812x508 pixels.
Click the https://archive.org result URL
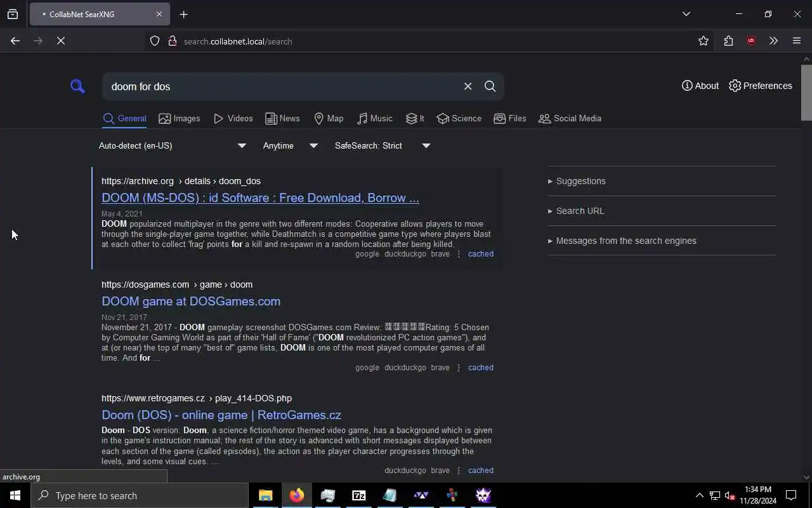tap(181, 181)
